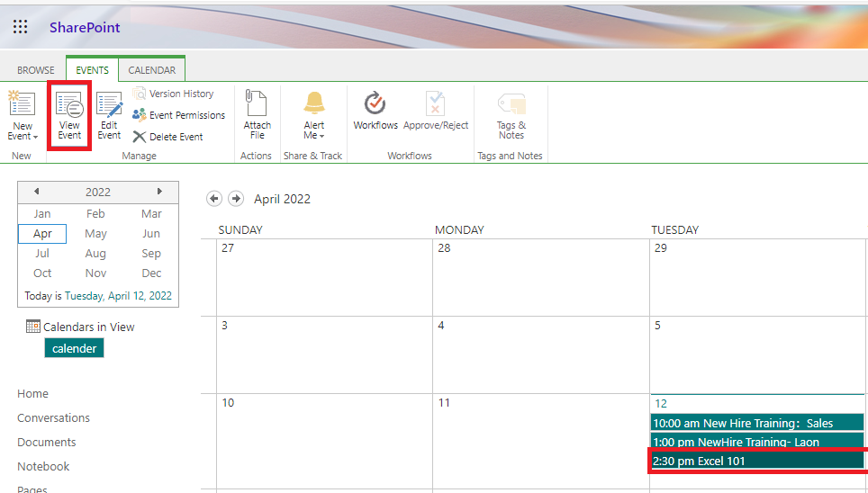This screenshot has width=868, height=493.
Task: Open the SharePoint app launcher grid
Action: point(21,27)
